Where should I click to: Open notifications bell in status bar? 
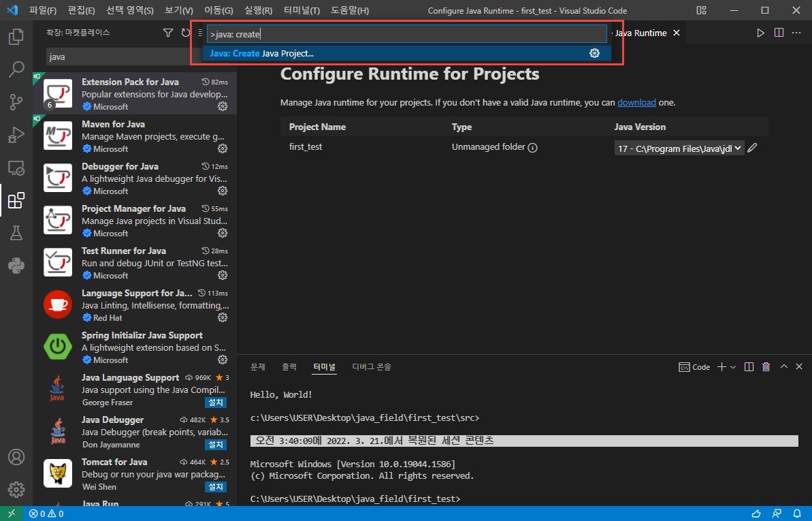pyautogui.click(x=797, y=514)
